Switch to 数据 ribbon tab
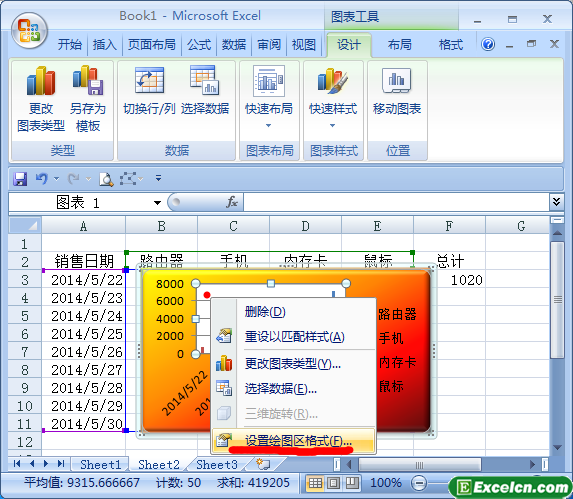The height and width of the screenshot is (499, 573). click(234, 45)
